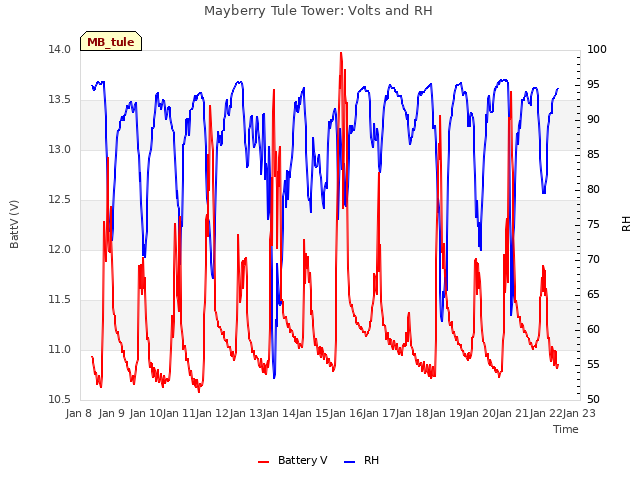This screenshot has height=480, width=640.
Task: Click the red Battery V legend swatch
Action: pos(264,462)
